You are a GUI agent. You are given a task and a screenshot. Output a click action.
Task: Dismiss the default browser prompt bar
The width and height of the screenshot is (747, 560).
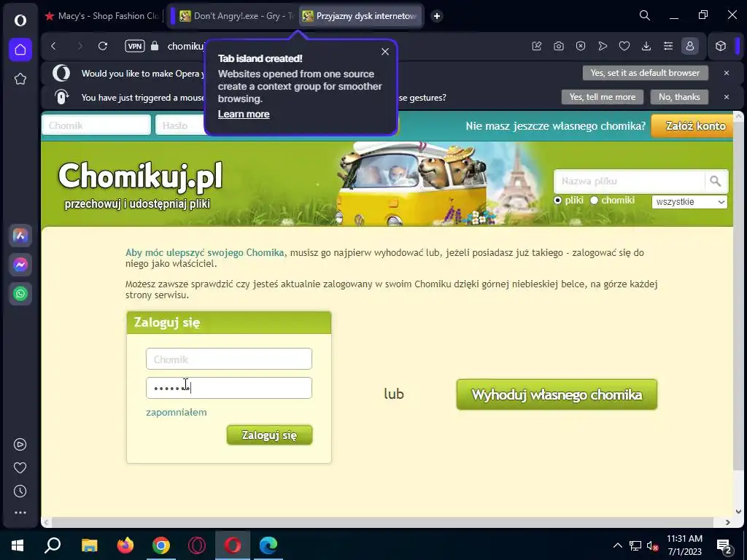(726, 73)
